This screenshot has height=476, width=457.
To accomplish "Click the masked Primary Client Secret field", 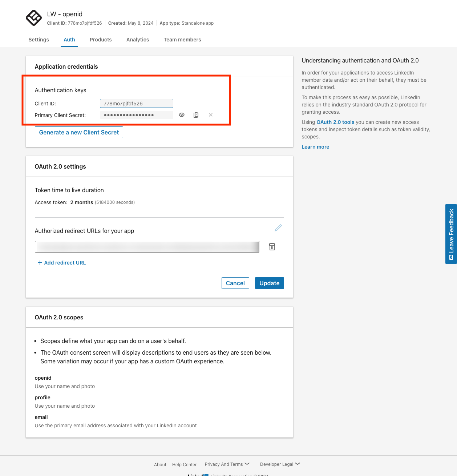I will (137, 115).
